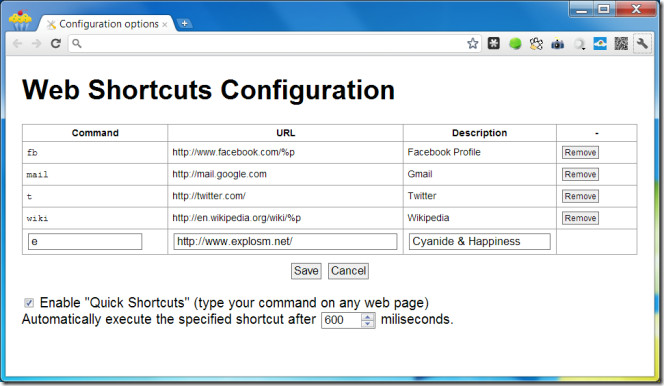Viewport: 664px width, 386px height.
Task: Toggle the Enable Quick Shortcuts checkbox
Action: pyautogui.click(x=29, y=303)
